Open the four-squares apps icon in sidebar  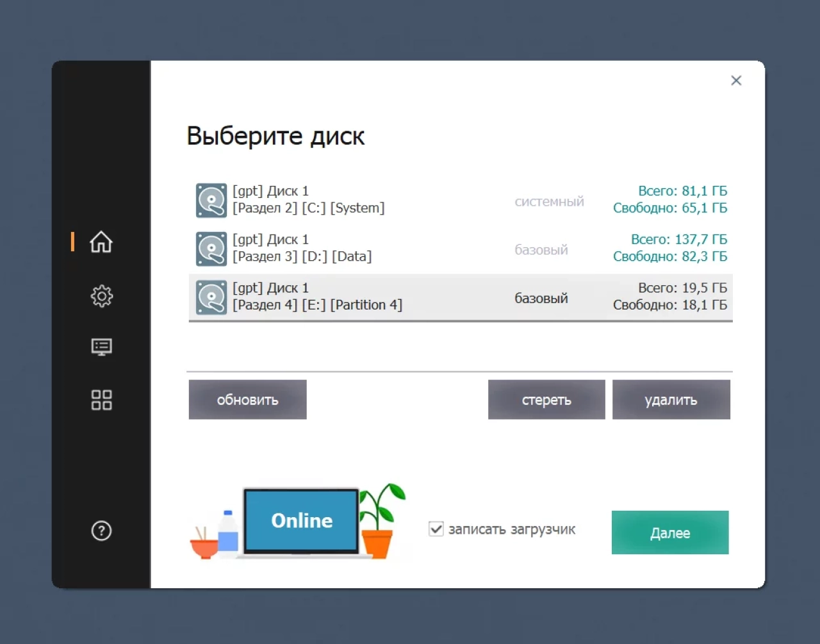[x=101, y=400]
